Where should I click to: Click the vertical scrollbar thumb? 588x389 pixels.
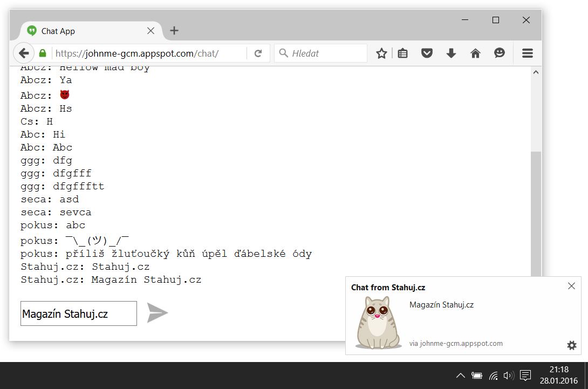coord(536,214)
